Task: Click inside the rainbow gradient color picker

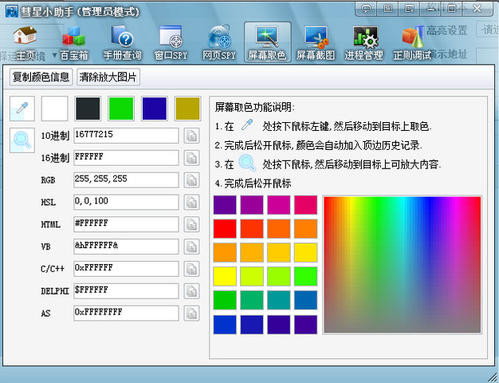Action: click(x=402, y=265)
